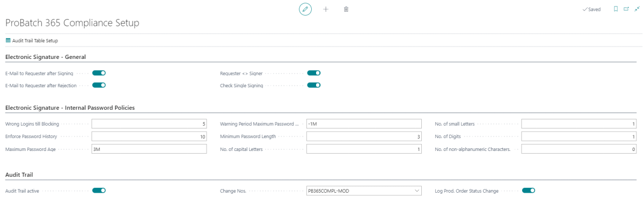Image resolution: width=644 pixels, height=197 pixels.
Task: Click the Saved status indicator
Action: tap(591, 9)
